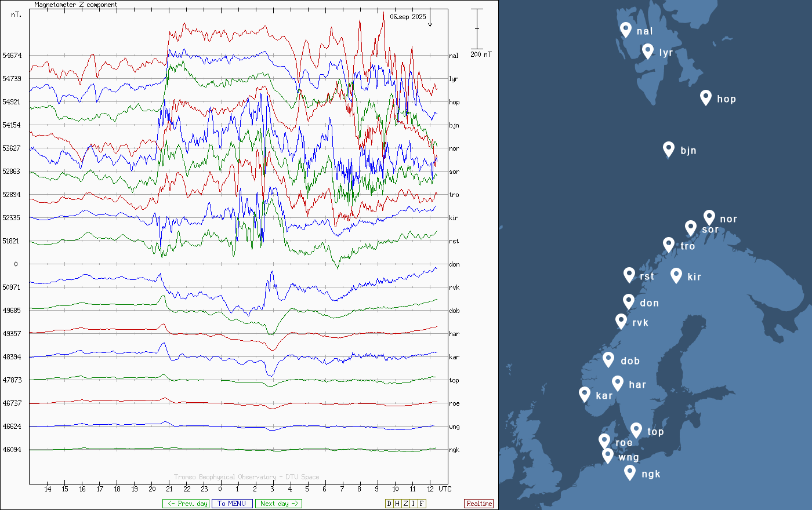This screenshot has height=510, width=812.
Task: Click the baseline value 54739
Action: [x=12, y=79]
